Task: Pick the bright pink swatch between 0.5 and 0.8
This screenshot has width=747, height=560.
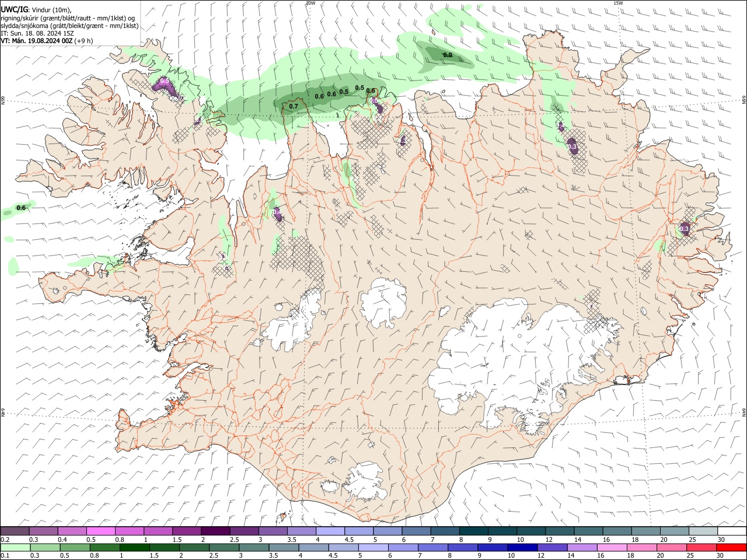Action: click(x=101, y=531)
